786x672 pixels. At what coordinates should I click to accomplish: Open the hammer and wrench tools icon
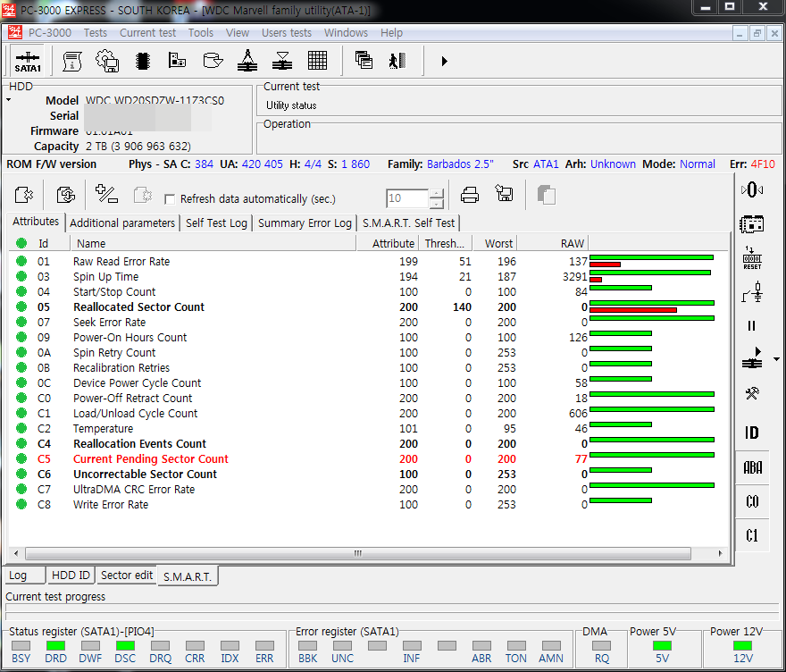pyautogui.click(x=752, y=394)
